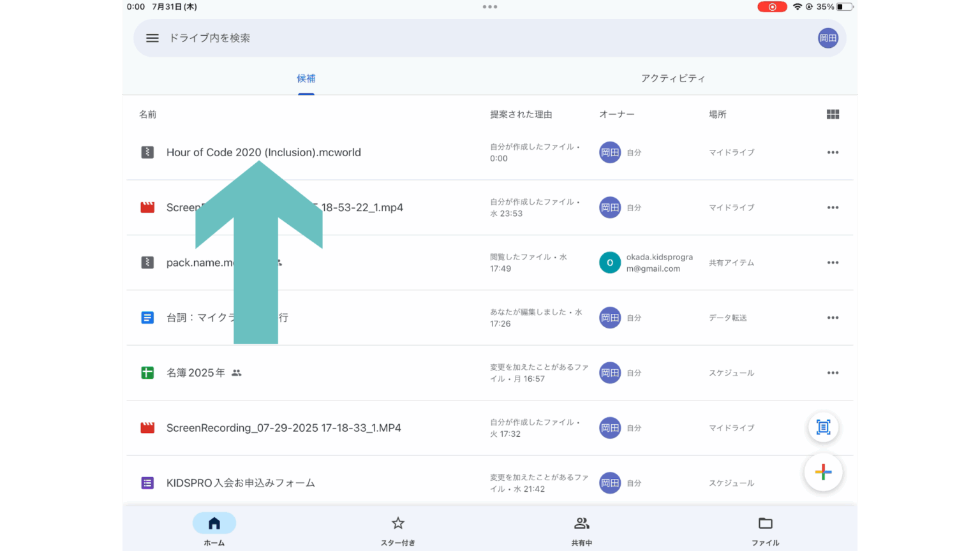980x551 pixels.
Task: Open more options for Hour of Code file
Action: pyautogui.click(x=833, y=152)
